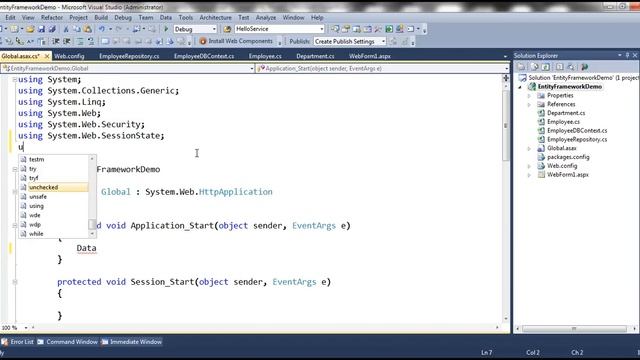Select 'unchecked' in the IntelliSense list
Screen dimensions: 640x360
pos(53,187)
